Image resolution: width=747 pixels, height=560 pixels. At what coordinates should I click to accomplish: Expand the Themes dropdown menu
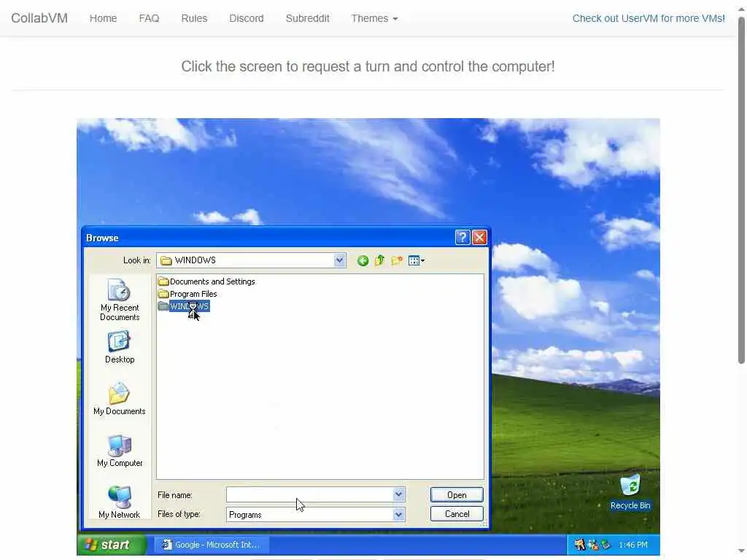pos(374,18)
